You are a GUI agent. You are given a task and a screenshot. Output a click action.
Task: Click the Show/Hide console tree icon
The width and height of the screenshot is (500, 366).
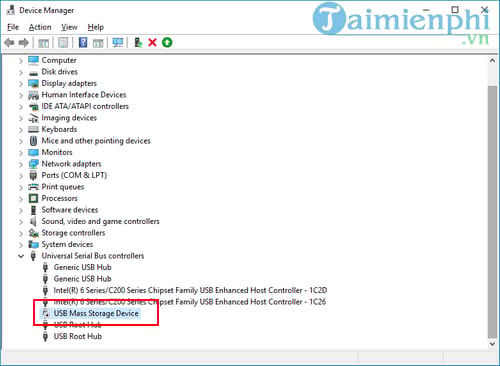[44, 43]
